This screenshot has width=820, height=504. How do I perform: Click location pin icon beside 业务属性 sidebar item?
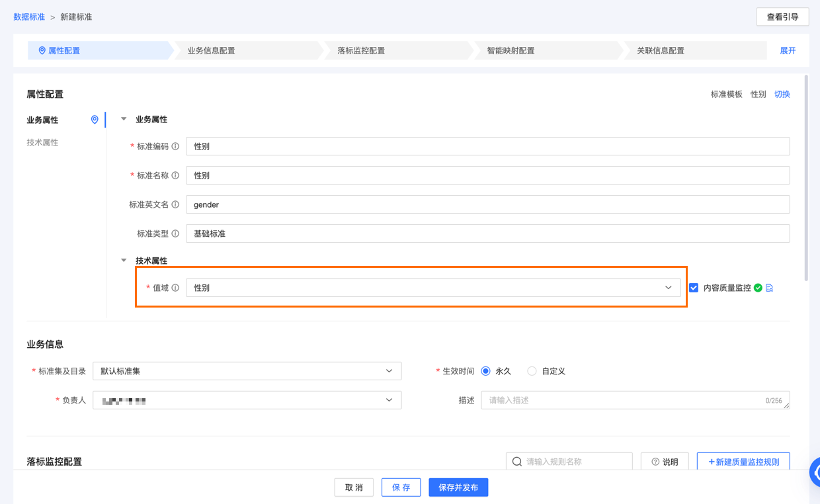tap(95, 120)
